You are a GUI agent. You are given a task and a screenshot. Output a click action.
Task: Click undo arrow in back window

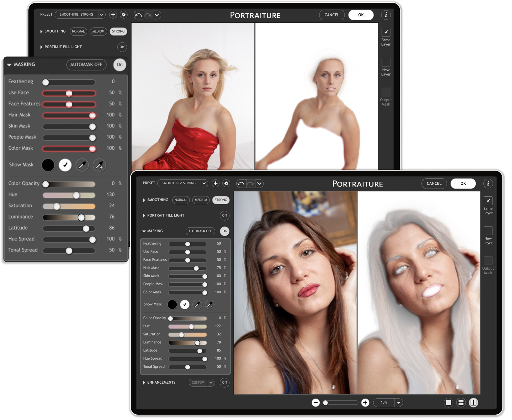click(139, 15)
